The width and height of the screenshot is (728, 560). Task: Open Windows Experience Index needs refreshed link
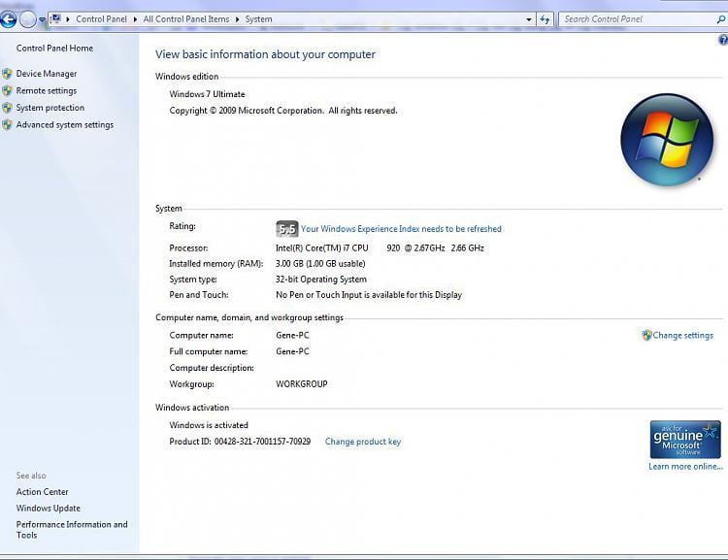(x=401, y=229)
